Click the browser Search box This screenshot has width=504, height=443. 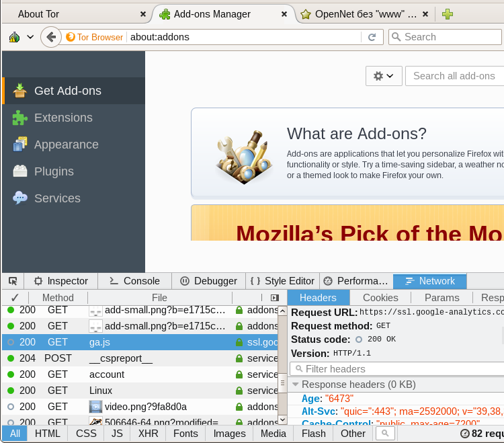click(445, 37)
